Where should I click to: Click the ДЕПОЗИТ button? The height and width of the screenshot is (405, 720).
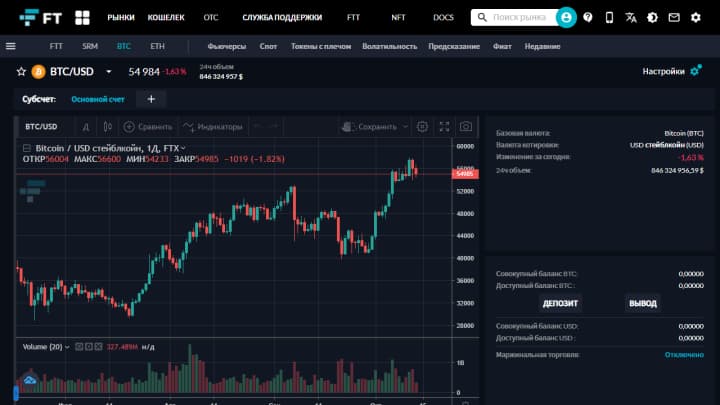click(560, 303)
